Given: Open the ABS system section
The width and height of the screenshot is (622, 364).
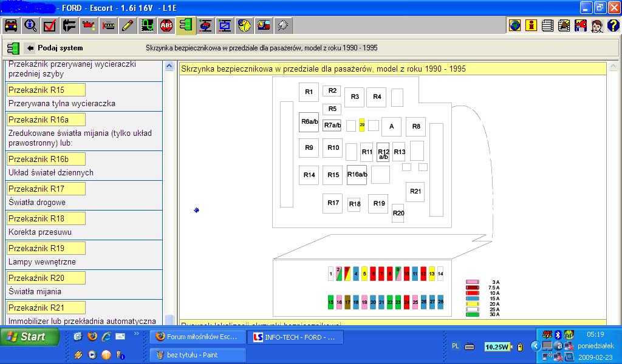Looking at the screenshot, I should [166, 25].
